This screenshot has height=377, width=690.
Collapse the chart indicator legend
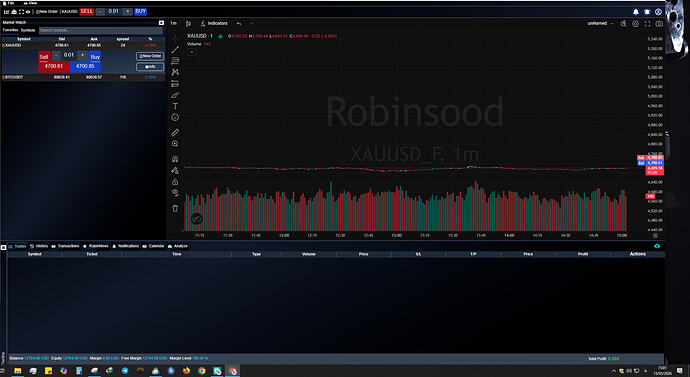192,52
